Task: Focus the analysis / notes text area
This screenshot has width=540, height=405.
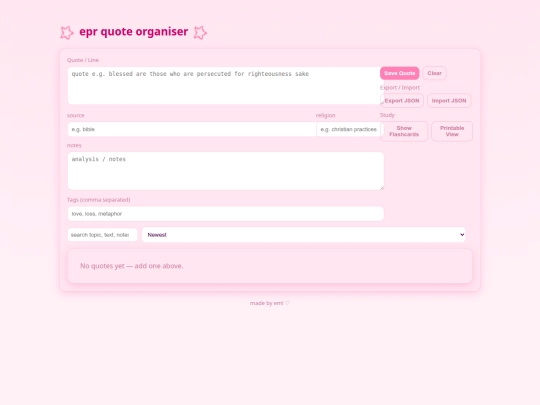Action: [226, 171]
